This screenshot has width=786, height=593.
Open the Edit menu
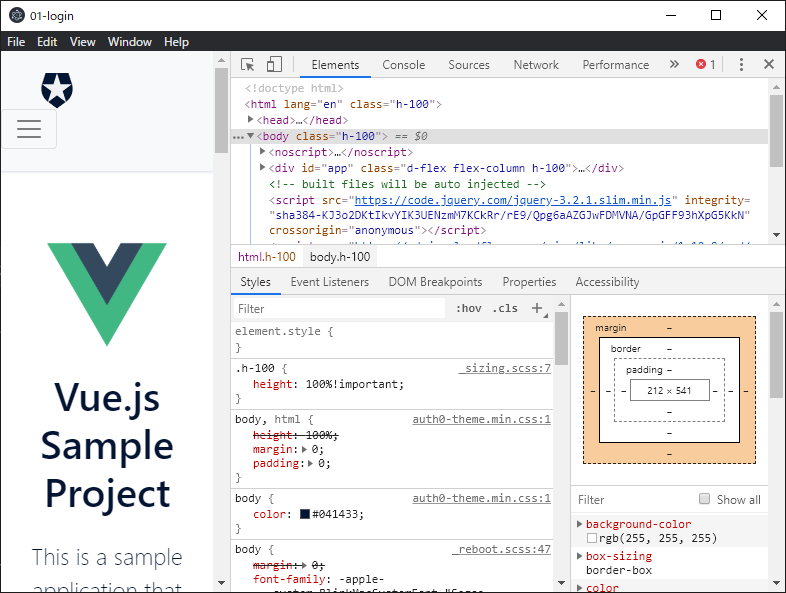pos(47,42)
